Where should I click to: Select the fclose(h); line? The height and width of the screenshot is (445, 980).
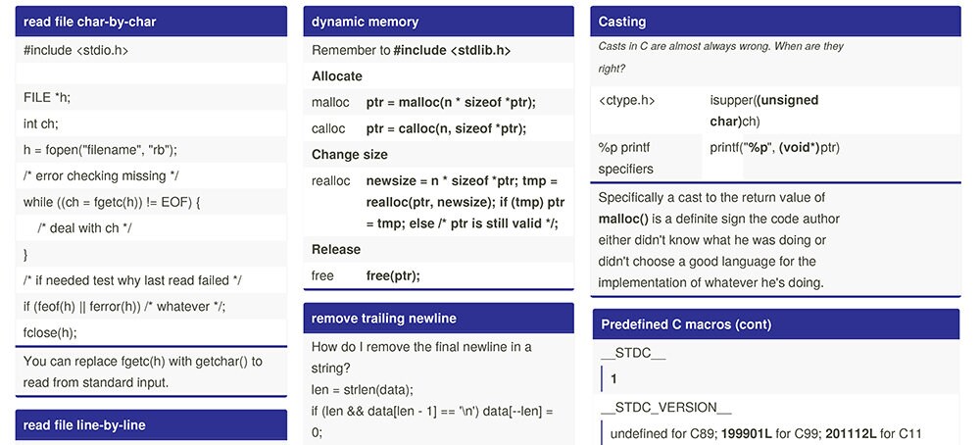pos(50,333)
